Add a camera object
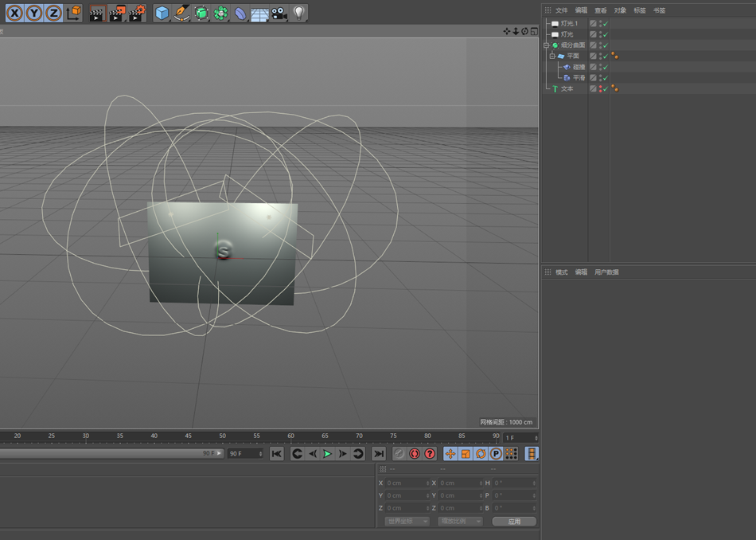This screenshot has height=540, width=756. (279, 13)
